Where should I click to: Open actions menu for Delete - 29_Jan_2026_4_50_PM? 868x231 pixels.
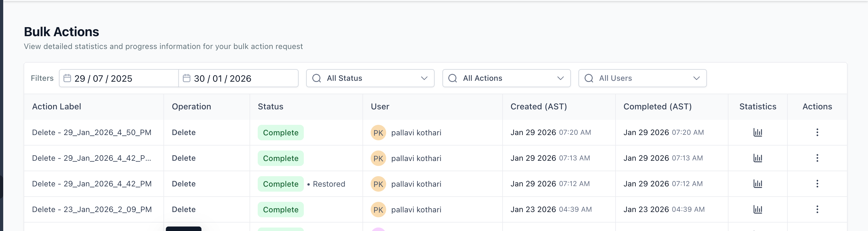click(x=817, y=132)
